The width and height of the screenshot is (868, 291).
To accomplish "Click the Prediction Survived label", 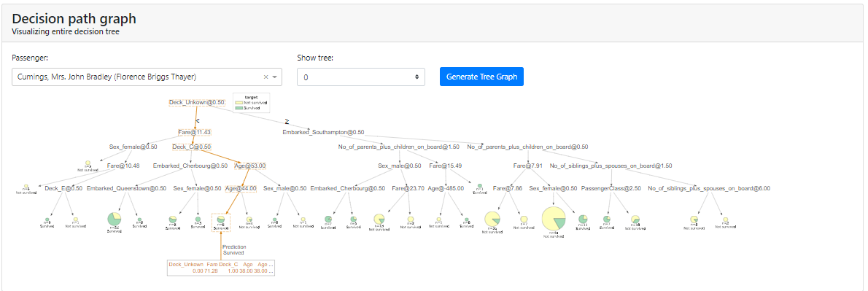I will pos(233,249).
